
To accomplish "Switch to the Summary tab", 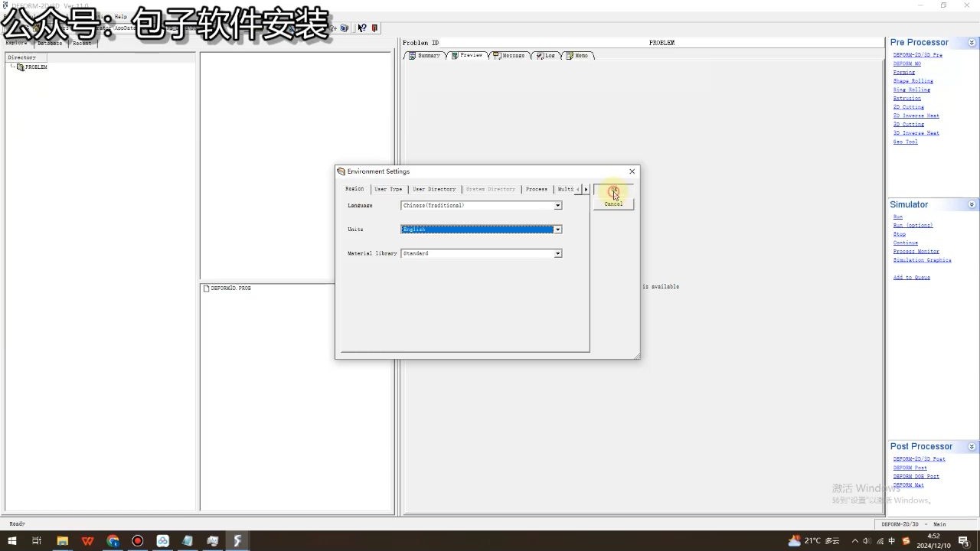I will point(425,55).
